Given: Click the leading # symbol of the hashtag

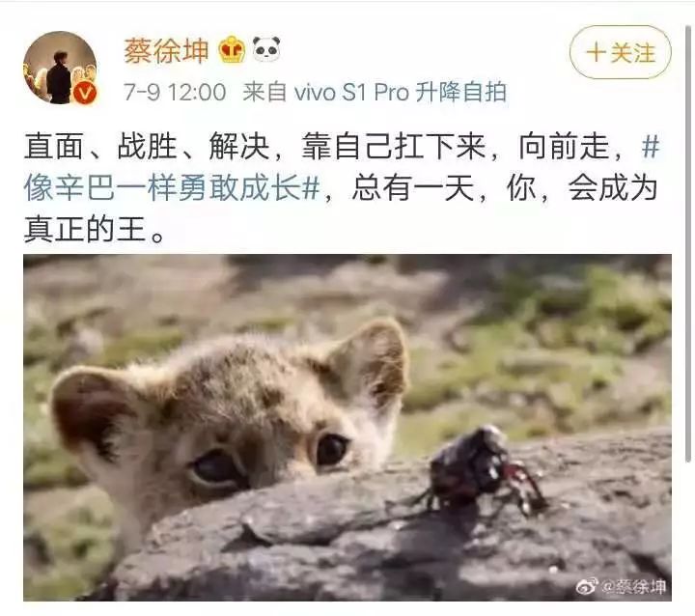Looking at the screenshot, I should tap(651, 147).
